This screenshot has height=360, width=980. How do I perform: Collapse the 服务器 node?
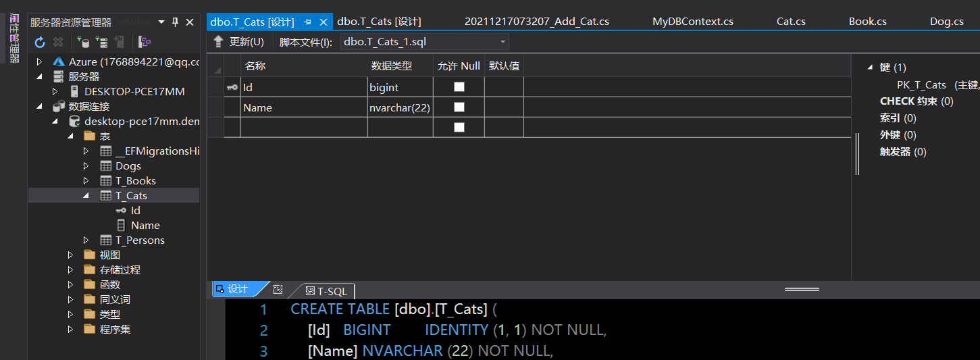[40, 77]
